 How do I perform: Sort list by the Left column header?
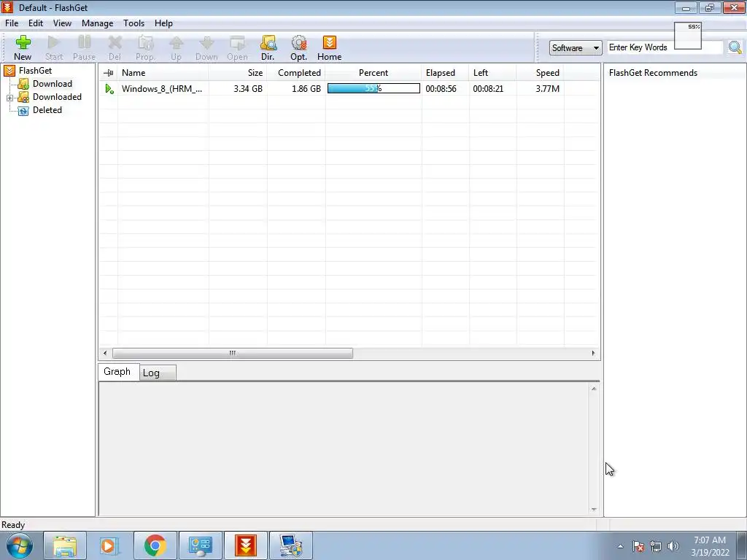coord(492,73)
